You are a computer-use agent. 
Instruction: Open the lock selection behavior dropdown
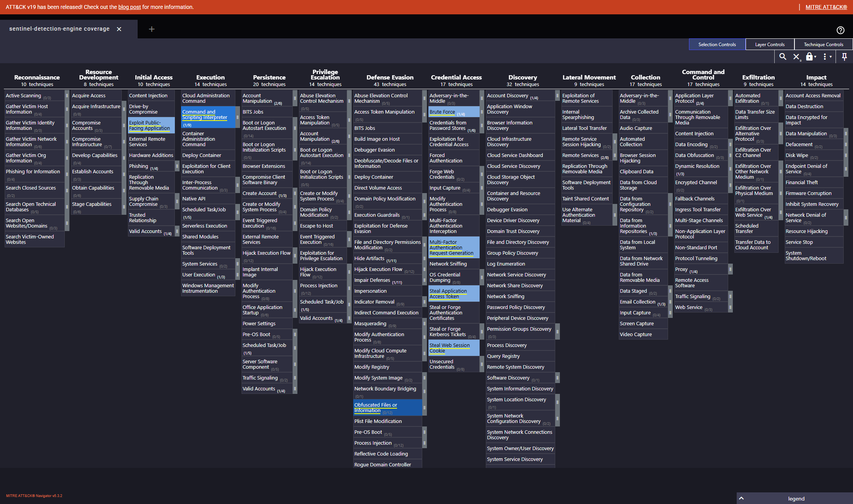(x=811, y=57)
